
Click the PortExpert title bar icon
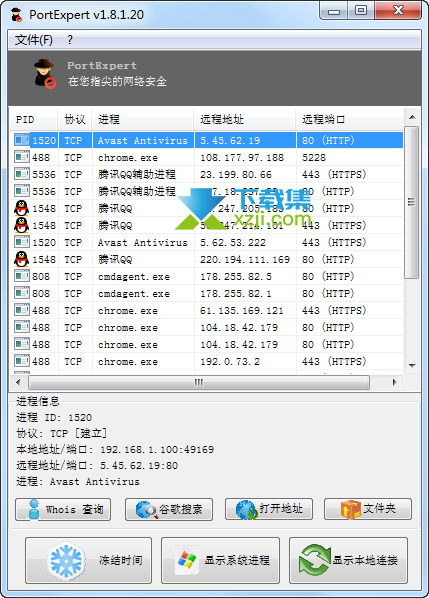17,15
